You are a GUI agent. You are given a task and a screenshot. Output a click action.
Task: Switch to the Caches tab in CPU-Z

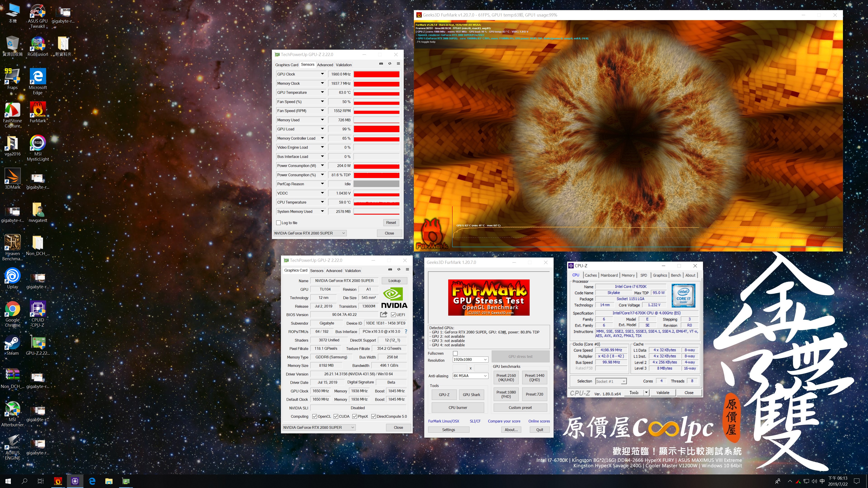click(x=590, y=275)
